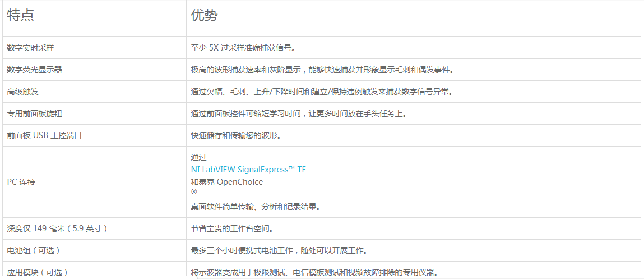This screenshot has height=279, width=644.
Task: Click the text 桌面软件简单传输、分析和记录结果
Action: point(256,207)
